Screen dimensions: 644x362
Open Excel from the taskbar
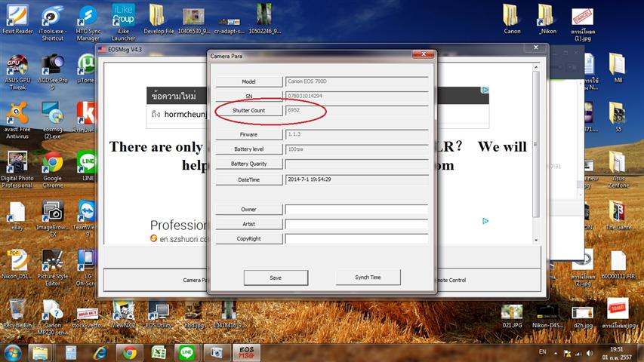coord(159,352)
